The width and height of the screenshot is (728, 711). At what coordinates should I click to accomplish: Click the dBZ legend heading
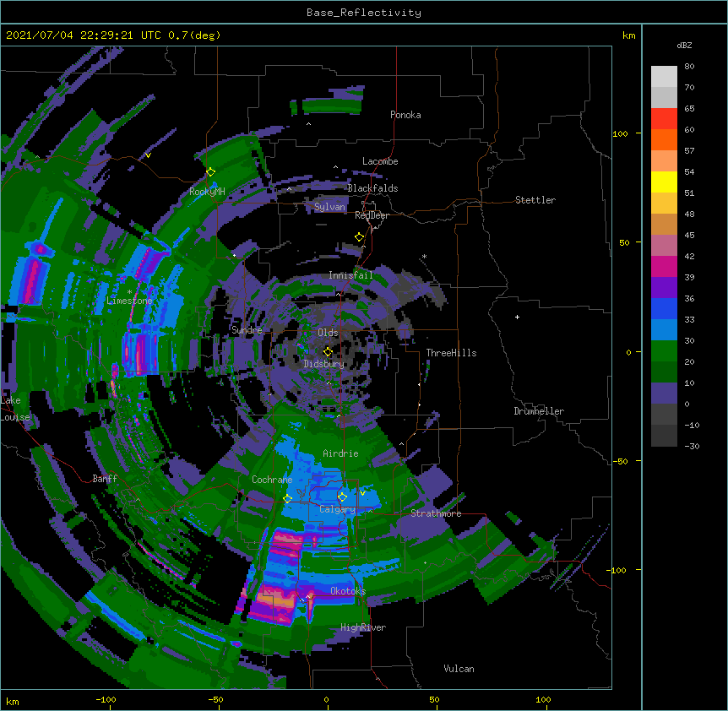[684, 46]
